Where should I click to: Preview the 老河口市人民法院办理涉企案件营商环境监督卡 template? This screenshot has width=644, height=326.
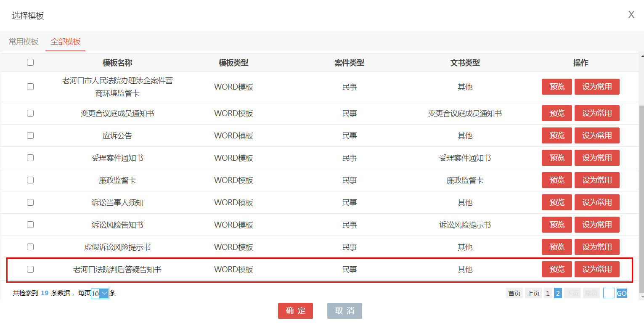coord(557,87)
